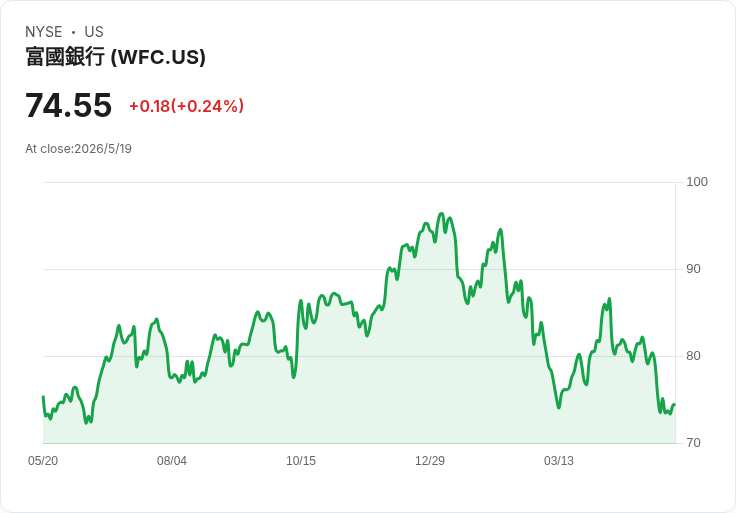Image resolution: width=736 pixels, height=513 pixels.
Task: Click the 100 price axis label
Action: [x=697, y=182]
